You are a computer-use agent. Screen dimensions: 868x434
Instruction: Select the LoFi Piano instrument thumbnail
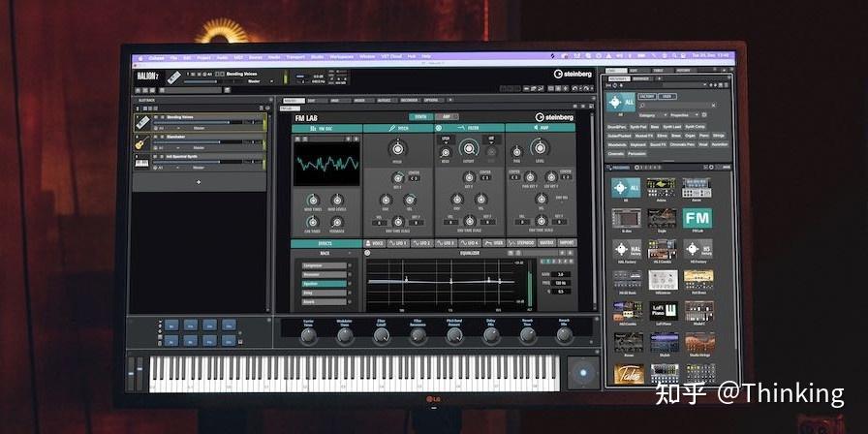click(x=664, y=313)
